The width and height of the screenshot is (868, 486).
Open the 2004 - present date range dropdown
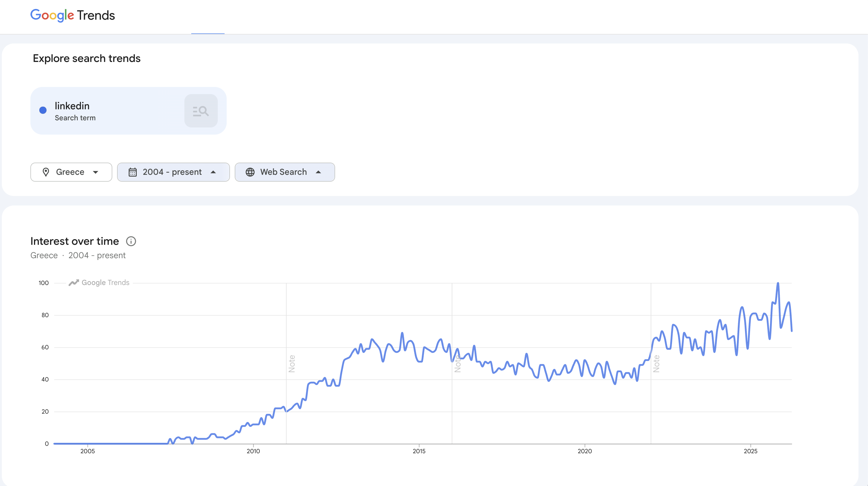click(173, 172)
